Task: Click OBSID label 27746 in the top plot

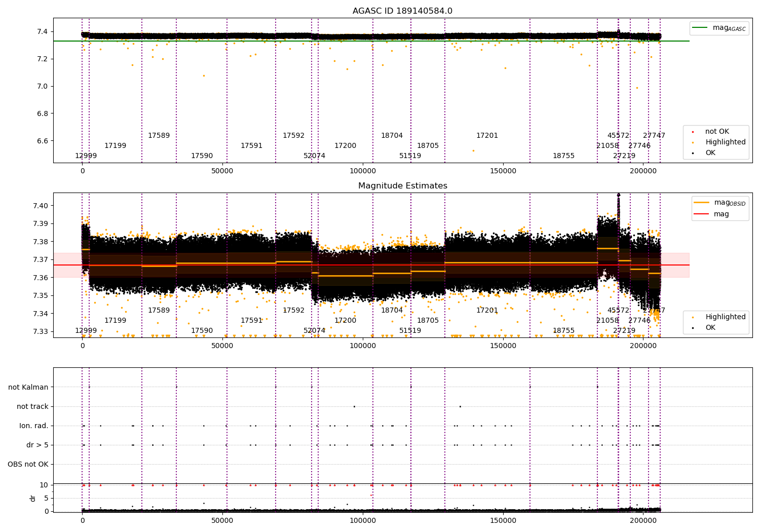Action: [639, 146]
